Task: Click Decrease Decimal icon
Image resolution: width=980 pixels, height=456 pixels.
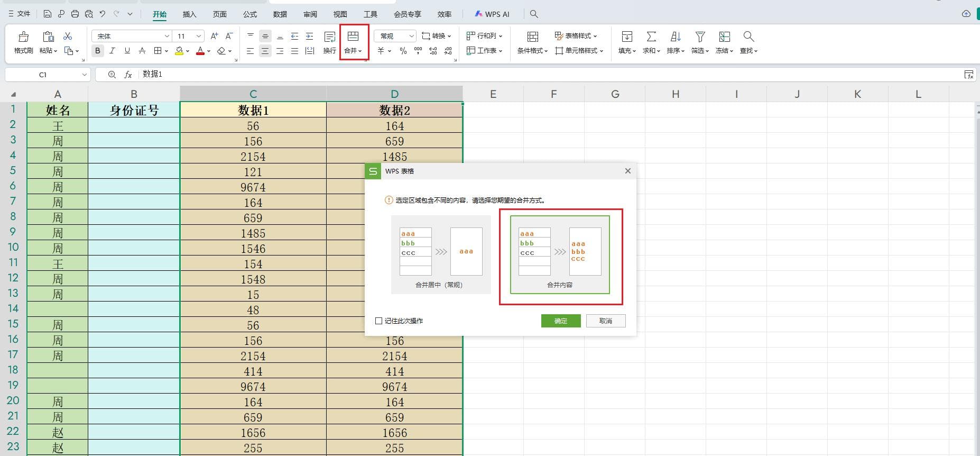Action: (448, 51)
